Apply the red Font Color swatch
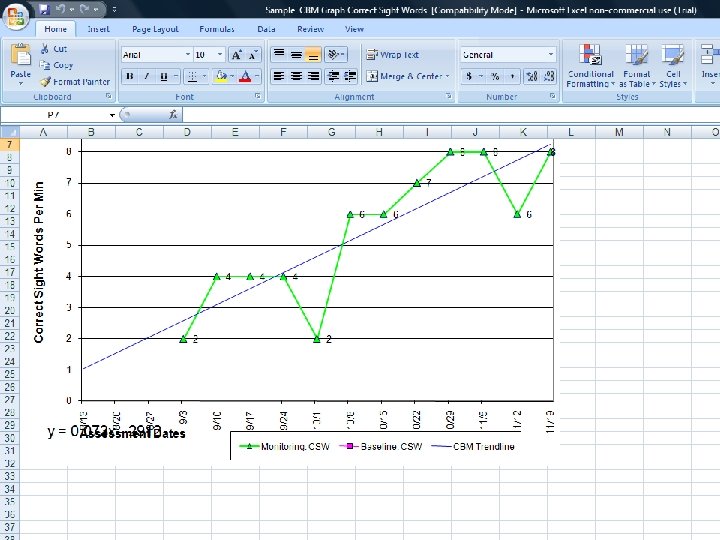 click(245, 76)
